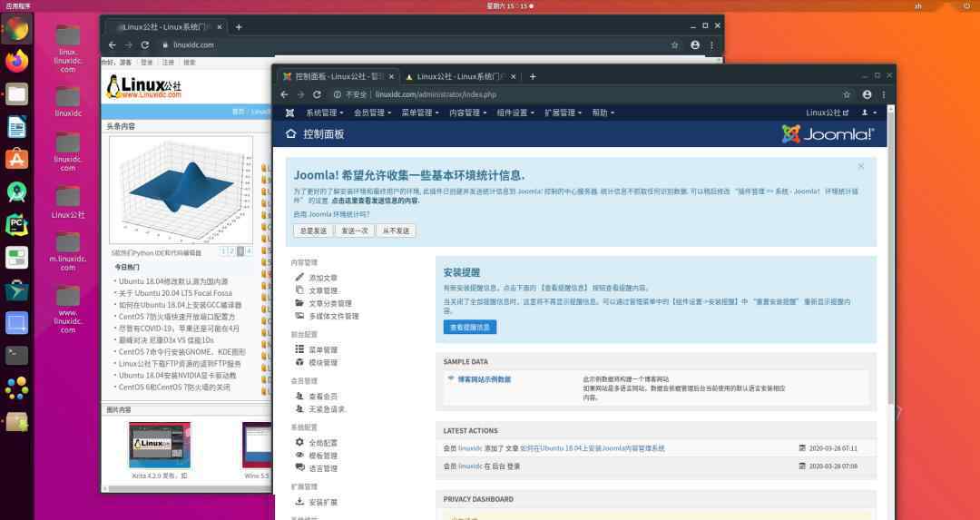The width and height of the screenshot is (980, 520).
Task: Go back in the Joomla administrator window
Action: click(x=284, y=94)
